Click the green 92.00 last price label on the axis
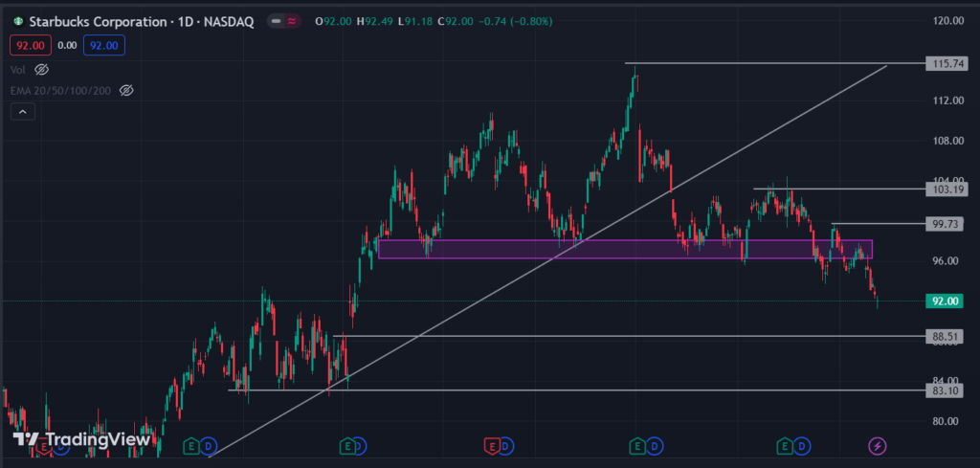 [x=945, y=301]
